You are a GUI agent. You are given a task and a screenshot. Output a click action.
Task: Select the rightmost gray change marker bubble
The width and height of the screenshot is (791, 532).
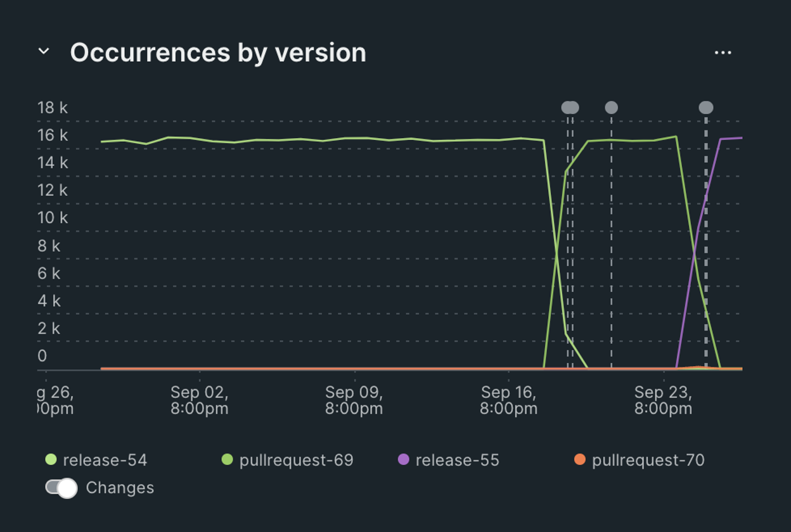point(705,107)
